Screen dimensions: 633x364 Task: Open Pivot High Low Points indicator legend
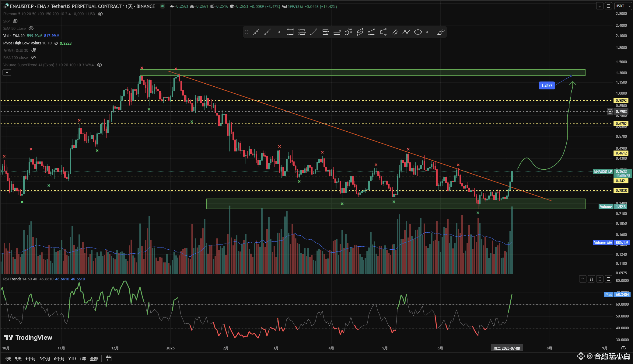pos(27,43)
